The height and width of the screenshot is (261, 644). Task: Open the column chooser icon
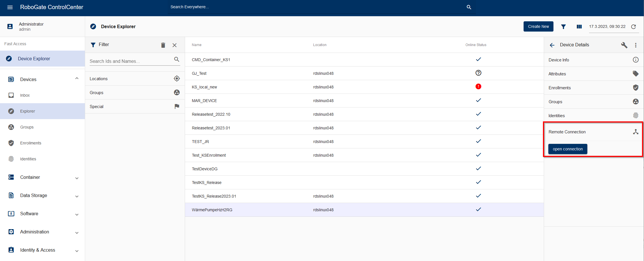(x=579, y=26)
